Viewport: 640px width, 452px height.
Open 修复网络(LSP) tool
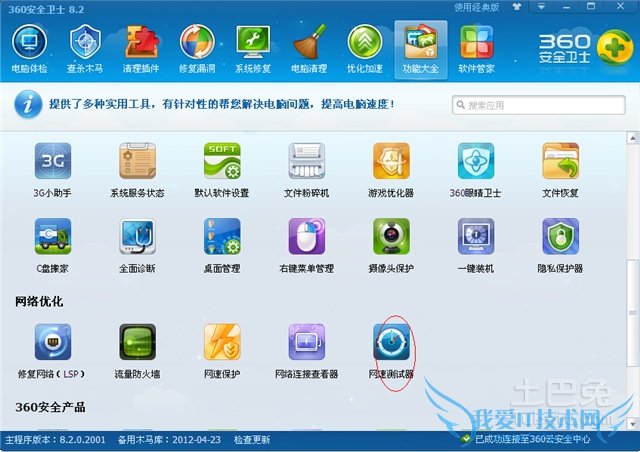click(x=51, y=351)
